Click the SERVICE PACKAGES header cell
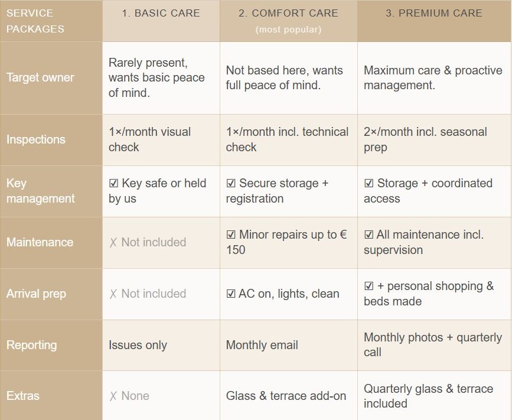Screen dimensions: 512x420 coord(51,21)
